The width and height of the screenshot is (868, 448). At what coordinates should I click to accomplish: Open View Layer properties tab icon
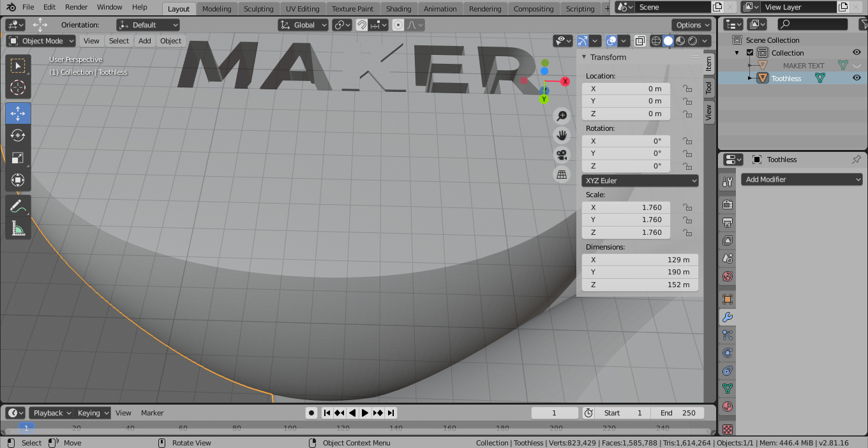727,241
